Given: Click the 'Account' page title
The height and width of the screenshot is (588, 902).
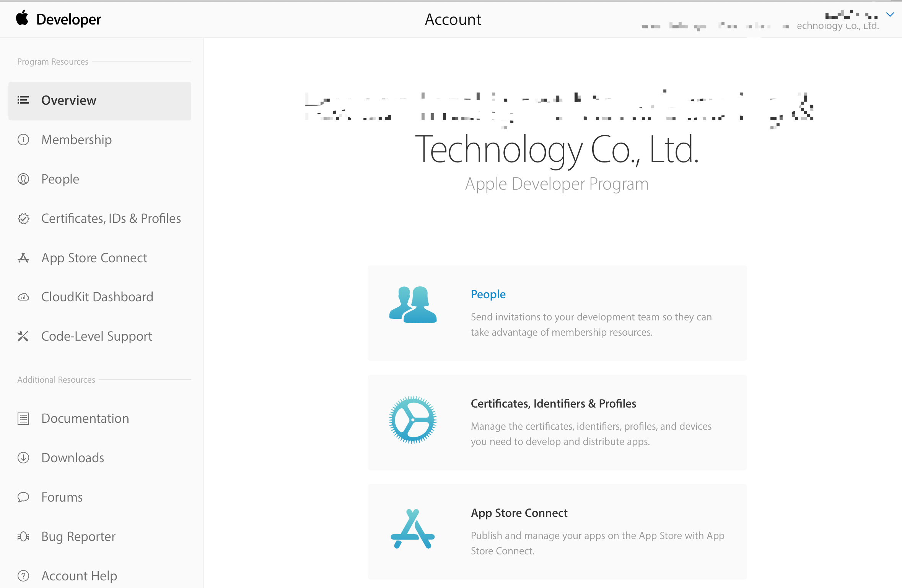Looking at the screenshot, I should tap(453, 19).
